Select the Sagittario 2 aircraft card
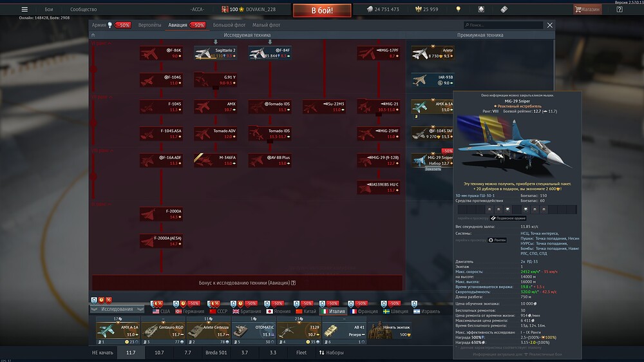The width and height of the screenshot is (644, 362). (x=215, y=53)
